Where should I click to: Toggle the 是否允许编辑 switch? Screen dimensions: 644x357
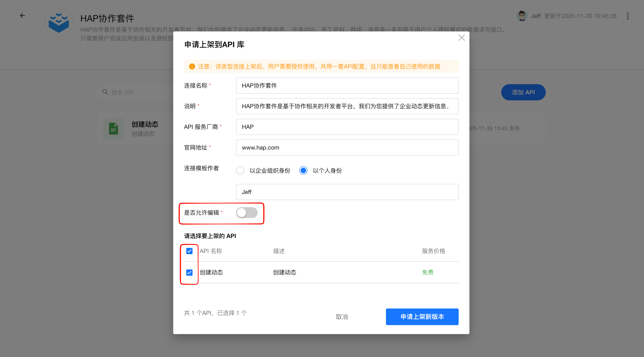[x=247, y=213]
